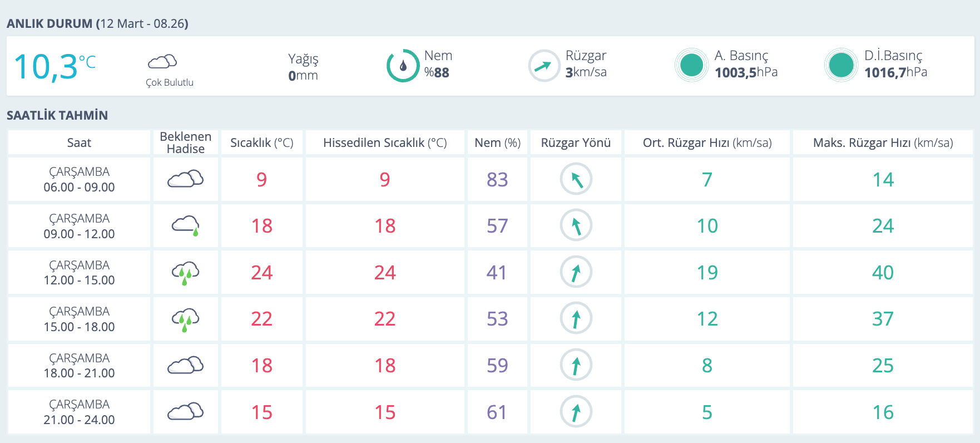
Task: Click the 09.00 - 12.00 light rain icon
Action: (x=185, y=225)
